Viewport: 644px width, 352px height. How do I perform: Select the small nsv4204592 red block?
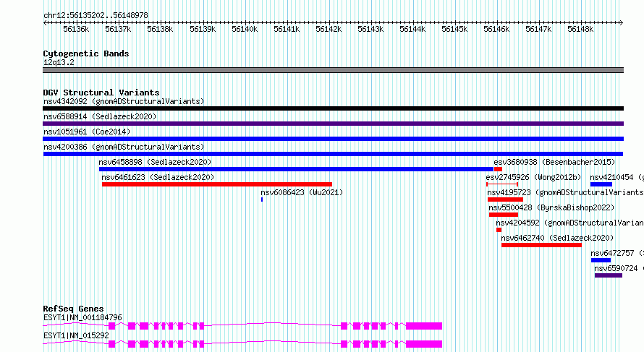(499, 230)
